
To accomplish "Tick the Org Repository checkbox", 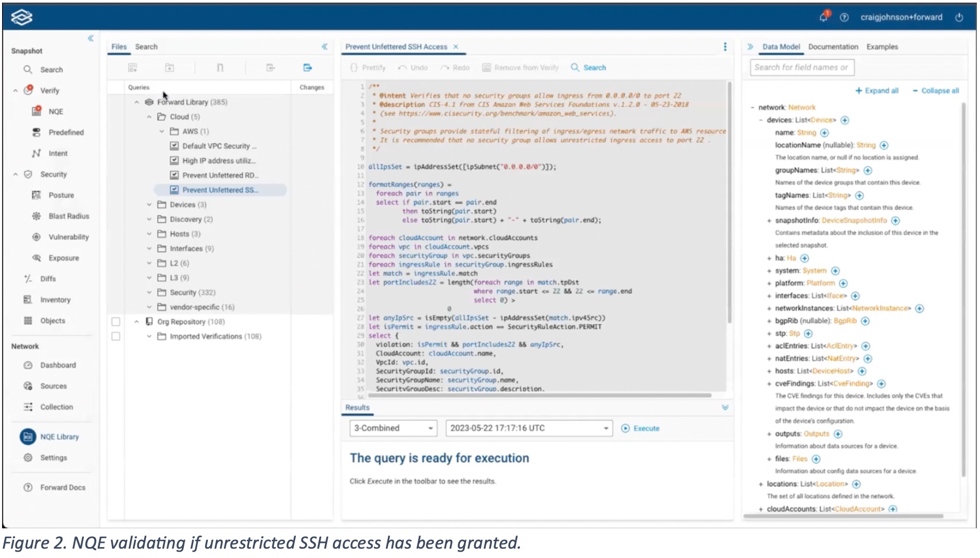I will 116,322.
